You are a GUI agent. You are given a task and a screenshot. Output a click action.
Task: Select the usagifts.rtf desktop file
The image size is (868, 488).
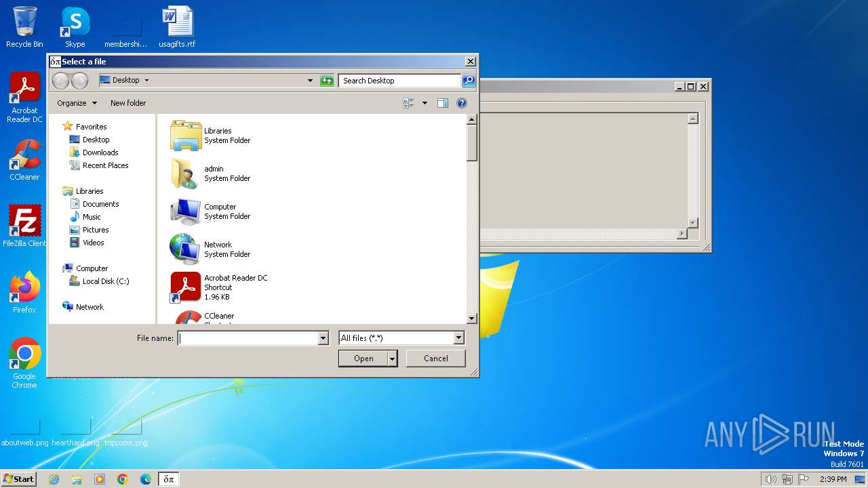(x=177, y=27)
